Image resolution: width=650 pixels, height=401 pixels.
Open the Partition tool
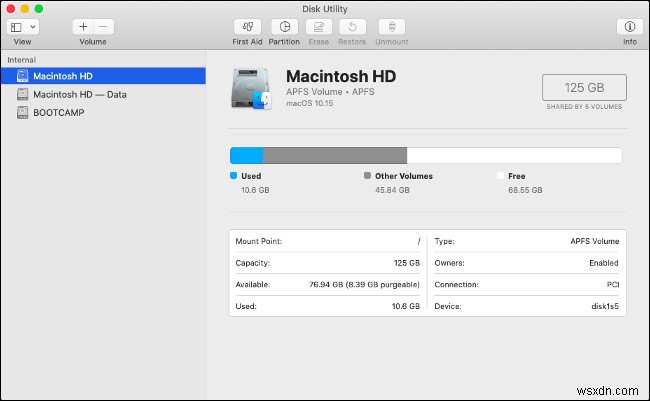(284, 27)
